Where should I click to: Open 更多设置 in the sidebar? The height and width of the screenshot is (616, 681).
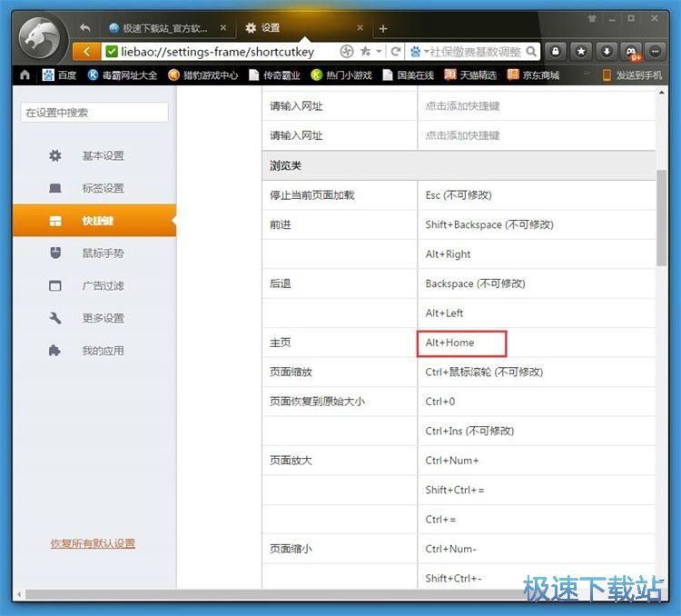tap(94, 318)
